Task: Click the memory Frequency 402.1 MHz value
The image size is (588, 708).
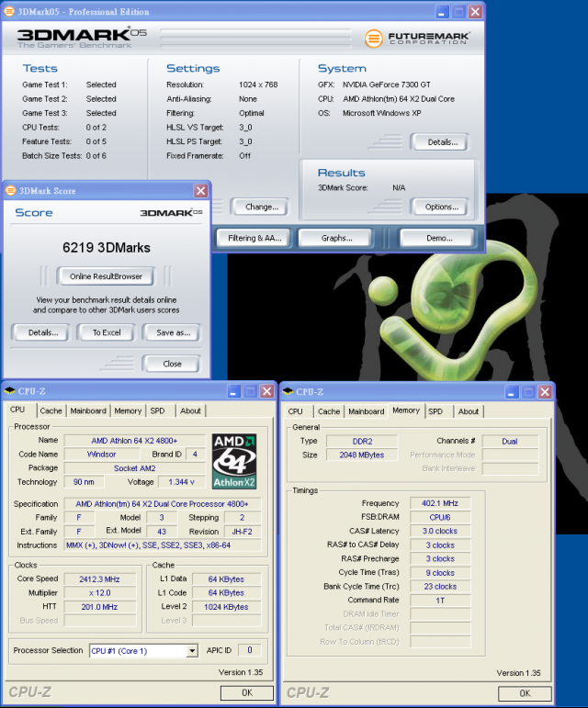Action: coord(440,503)
